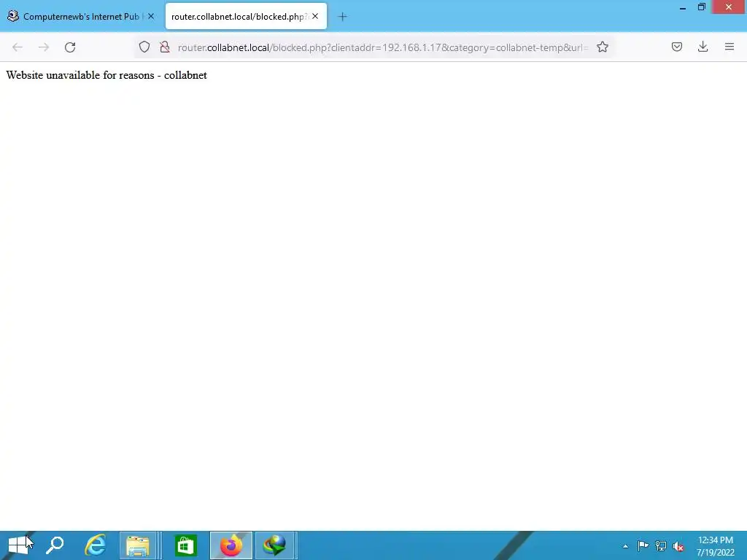Open Internet Download Manager from the taskbar

[275, 545]
